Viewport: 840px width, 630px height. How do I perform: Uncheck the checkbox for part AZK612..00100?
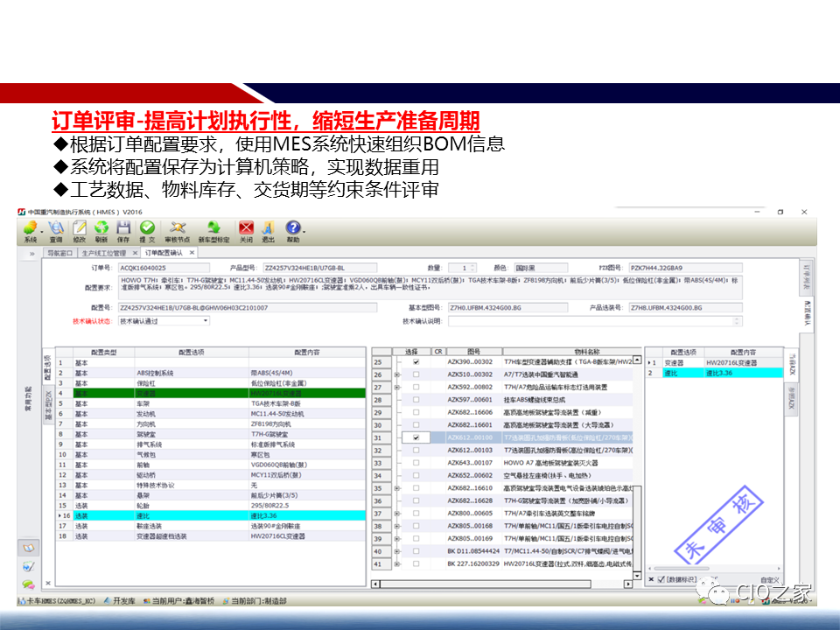point(416,437)
